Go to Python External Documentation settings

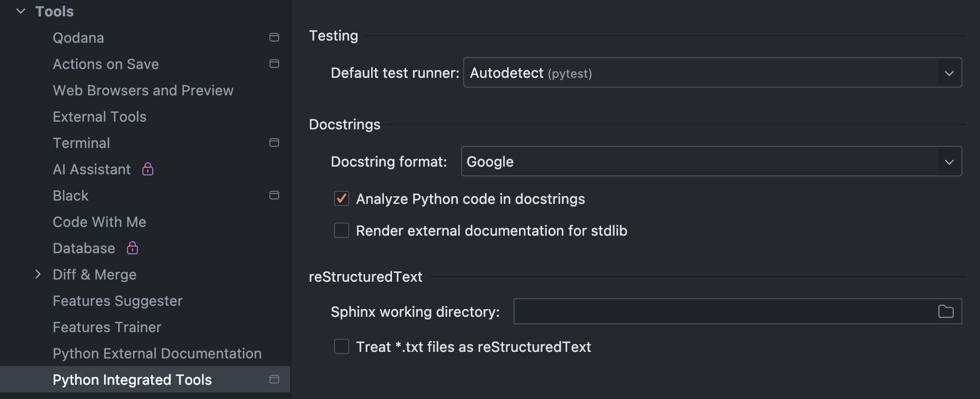point(157,354)
